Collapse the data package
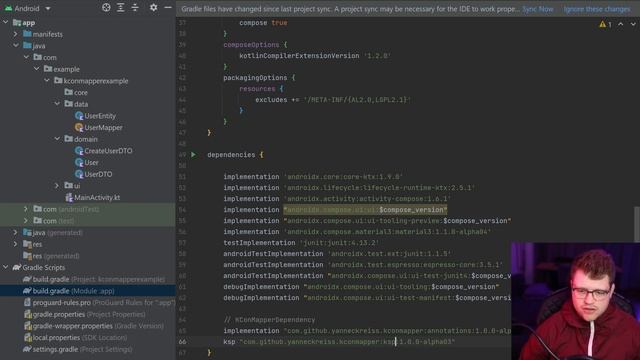The width and height of the screenshot is (640, 360). [57, 104]
